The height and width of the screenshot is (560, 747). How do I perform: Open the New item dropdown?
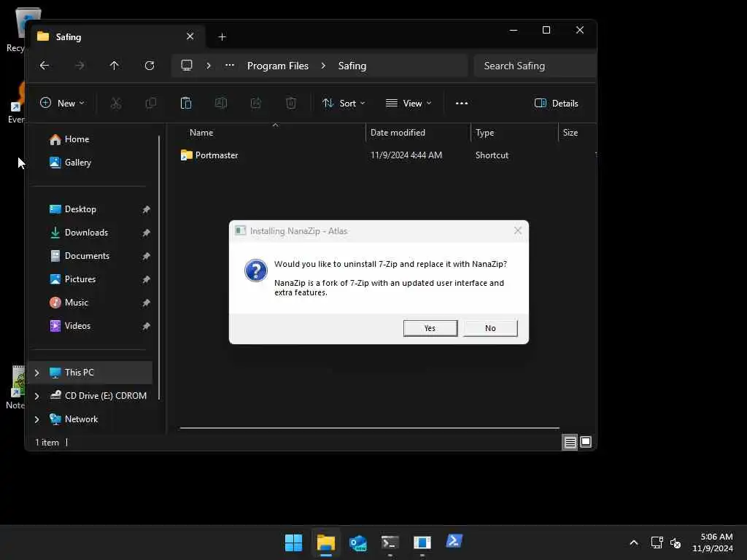[x=63, y=104]
